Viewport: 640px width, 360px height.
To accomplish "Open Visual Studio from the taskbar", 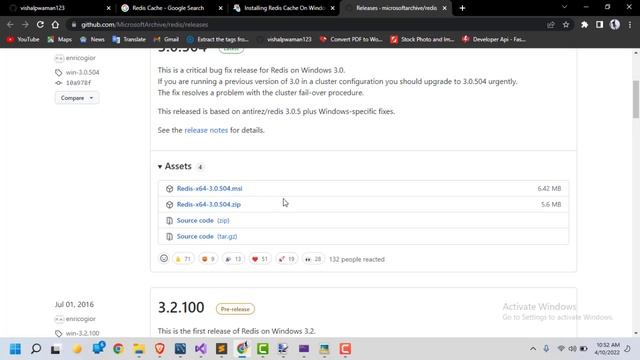I will (x=201, y=349).
